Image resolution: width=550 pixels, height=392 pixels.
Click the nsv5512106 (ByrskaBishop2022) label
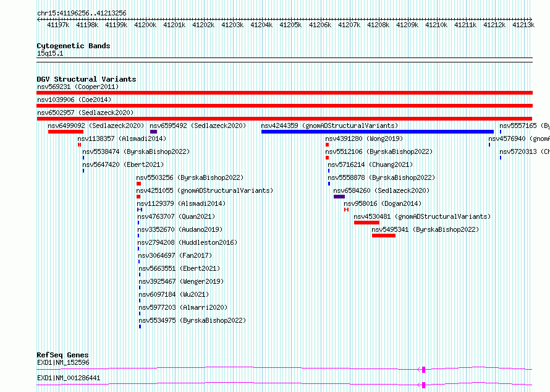point(379,151)
